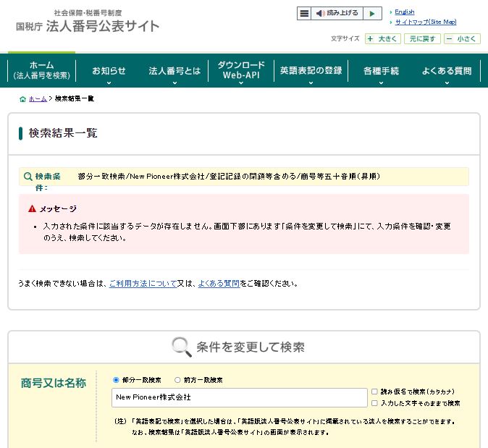Expand chevron under 法人番号とは
Screen dimensions: 488x448
tap(174, 83)
